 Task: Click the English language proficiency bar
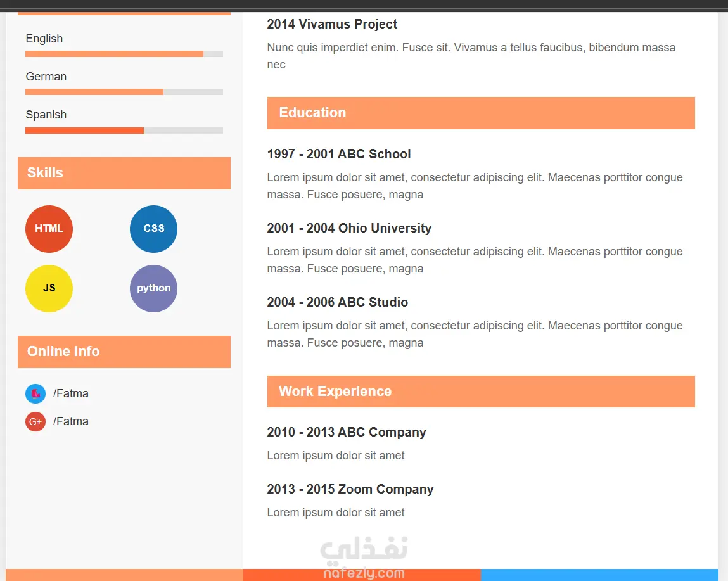click(124, 54)
